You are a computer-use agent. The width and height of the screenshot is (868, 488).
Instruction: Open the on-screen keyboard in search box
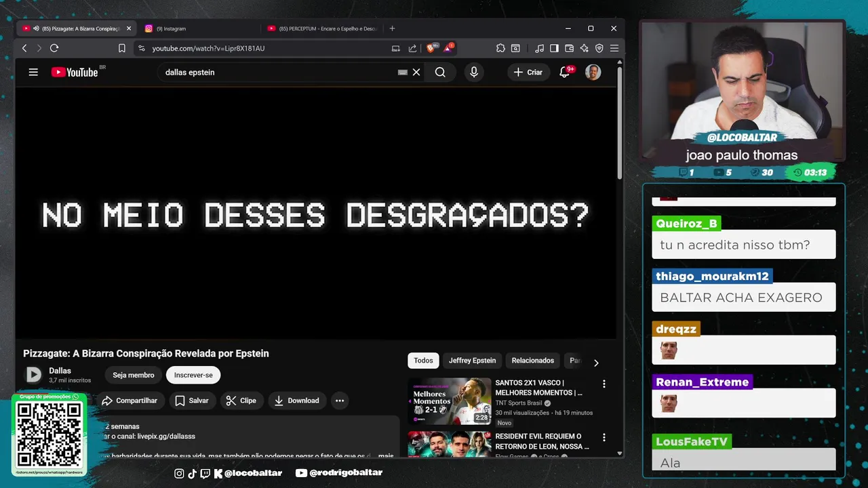click(403, 72)
